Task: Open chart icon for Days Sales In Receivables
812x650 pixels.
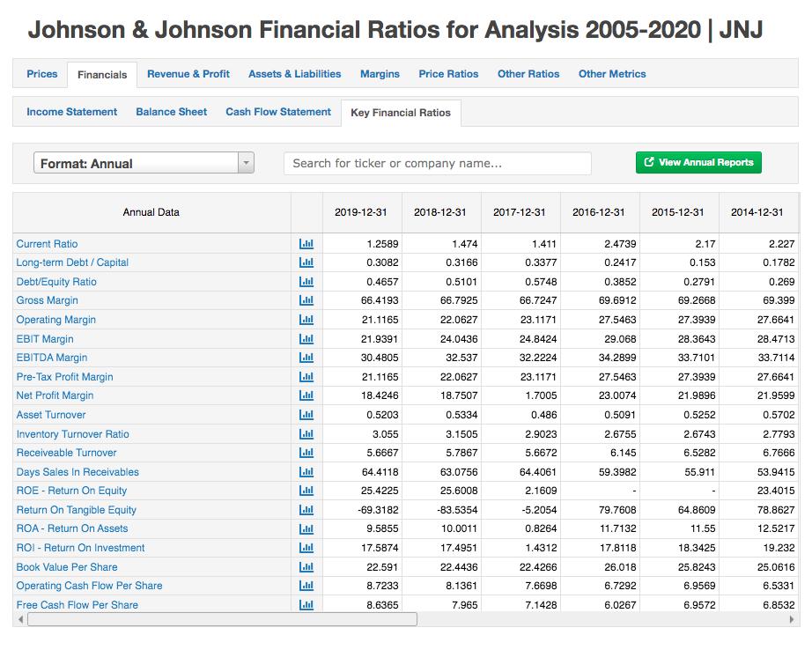Action: click(306, 472)
